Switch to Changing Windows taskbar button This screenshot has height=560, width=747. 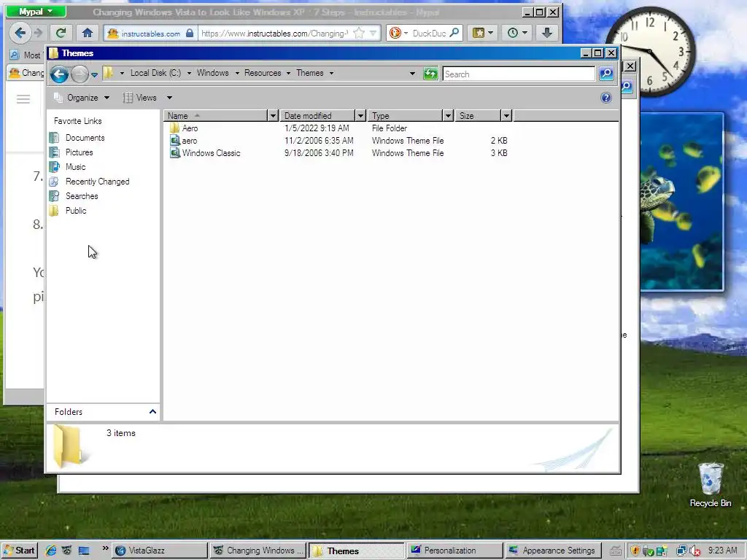[x=258, y=551]
